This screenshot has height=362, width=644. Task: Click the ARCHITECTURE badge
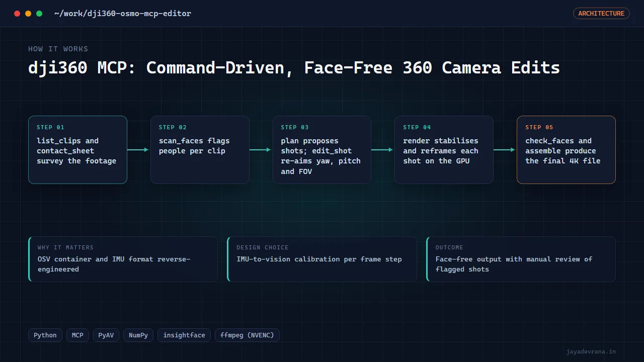point(601,14)
